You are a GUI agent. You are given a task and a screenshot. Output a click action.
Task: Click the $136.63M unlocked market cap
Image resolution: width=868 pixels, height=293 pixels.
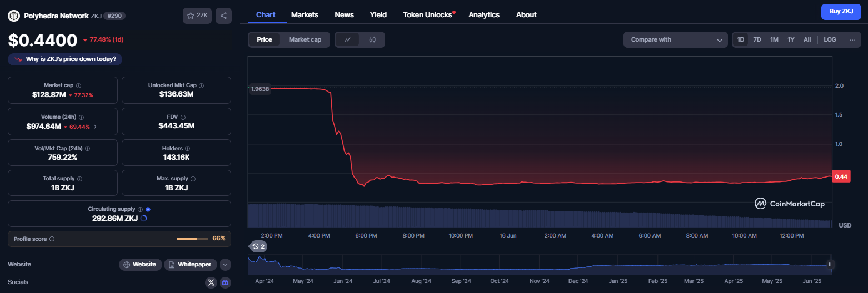click(176, 95)
